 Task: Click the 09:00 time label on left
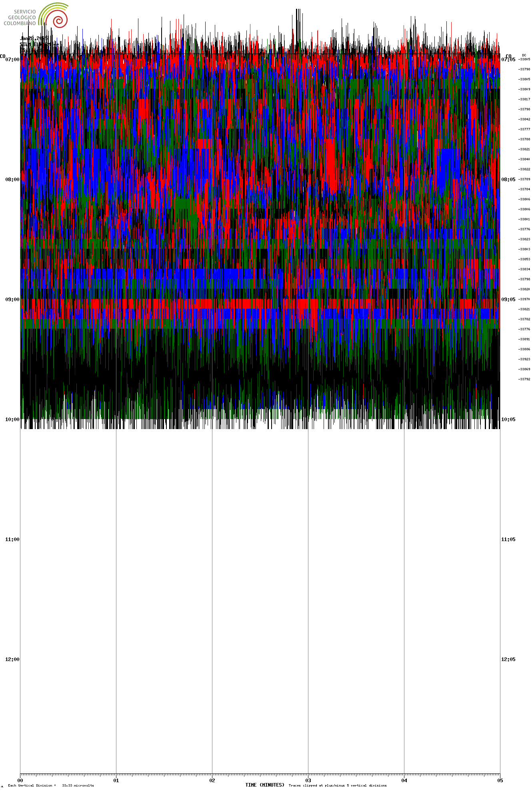12,300
